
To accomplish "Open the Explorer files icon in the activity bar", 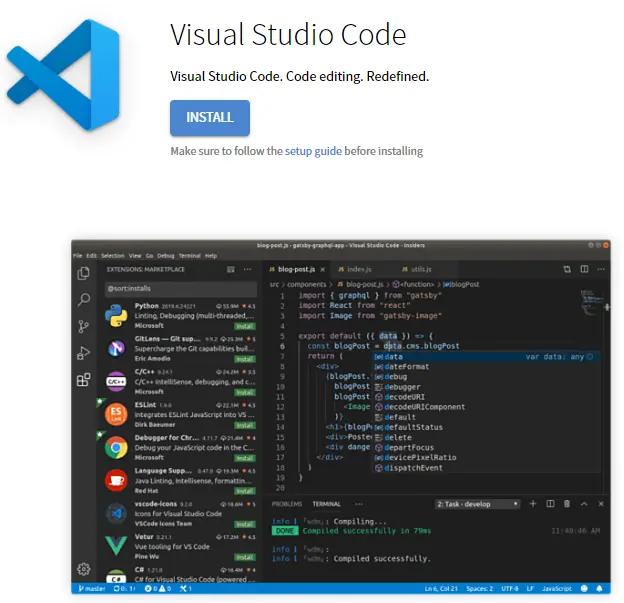I will tap(84, 273).
